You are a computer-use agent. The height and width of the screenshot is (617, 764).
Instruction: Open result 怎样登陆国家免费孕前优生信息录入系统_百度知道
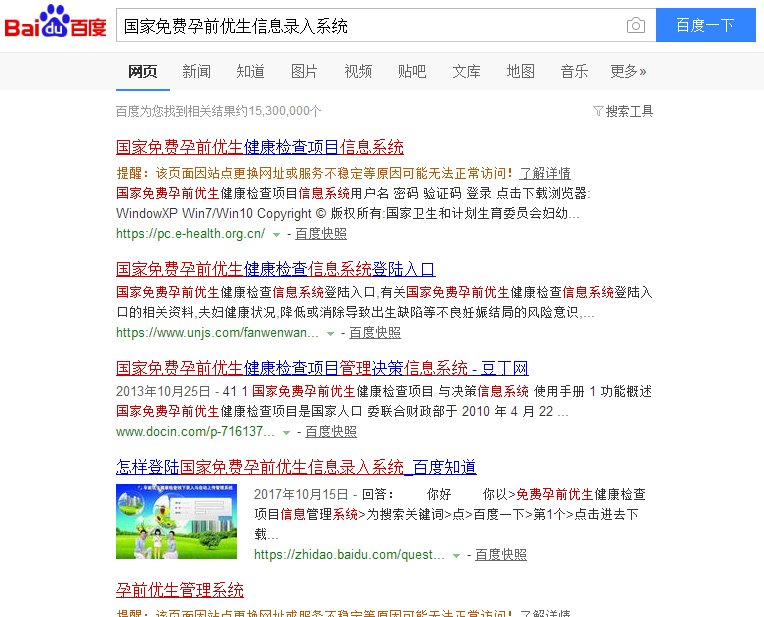coord(296,467)
